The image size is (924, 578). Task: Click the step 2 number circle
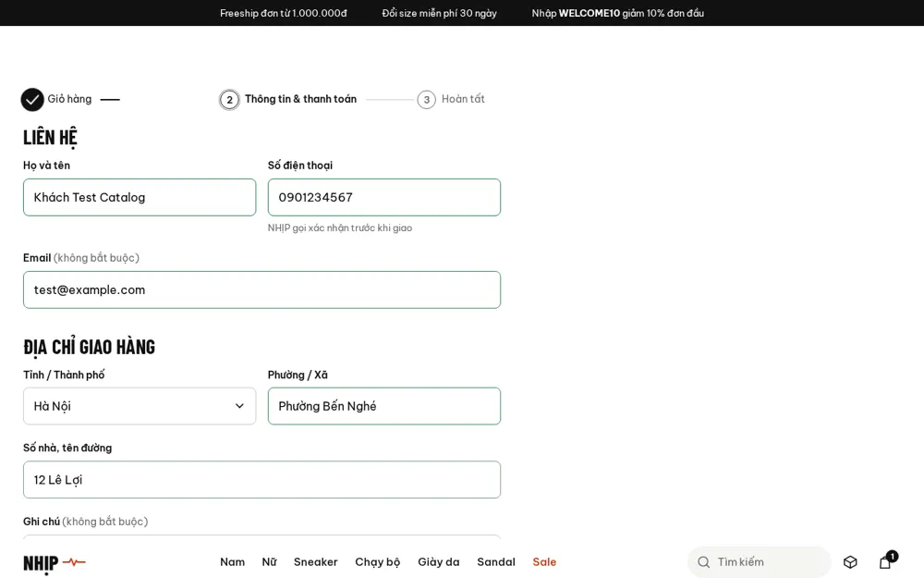pyautogui.click(x=230, y=100)
